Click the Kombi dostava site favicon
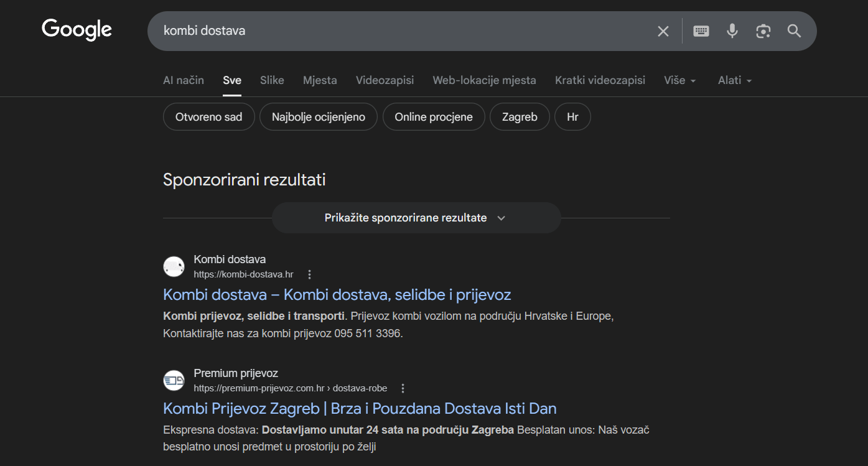Viewport: 868px width, 466px height. point(174,266)
